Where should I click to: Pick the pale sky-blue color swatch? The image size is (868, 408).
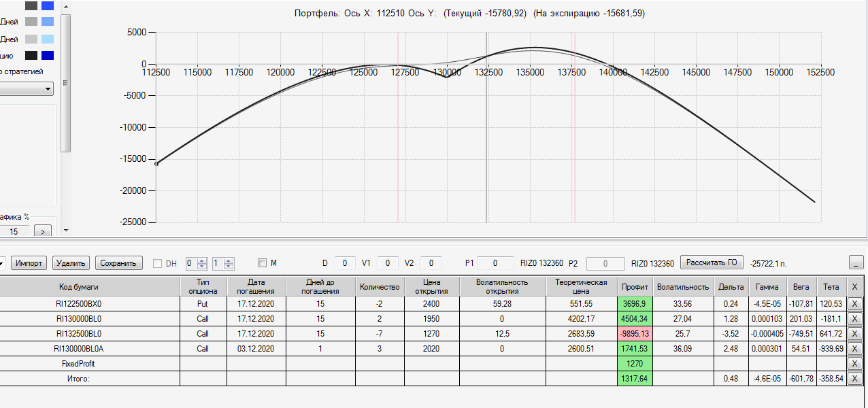pyautogui.click(x=48, y=39)
